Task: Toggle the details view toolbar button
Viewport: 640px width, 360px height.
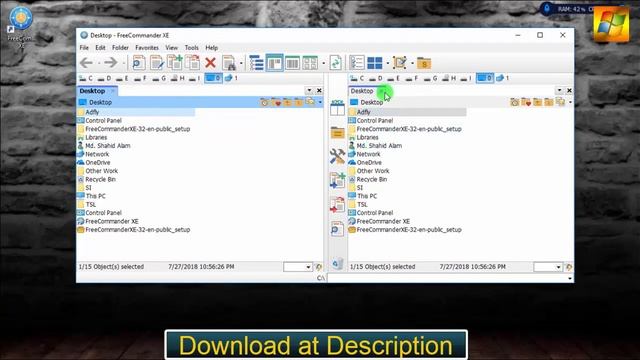Action: point(274,63)
